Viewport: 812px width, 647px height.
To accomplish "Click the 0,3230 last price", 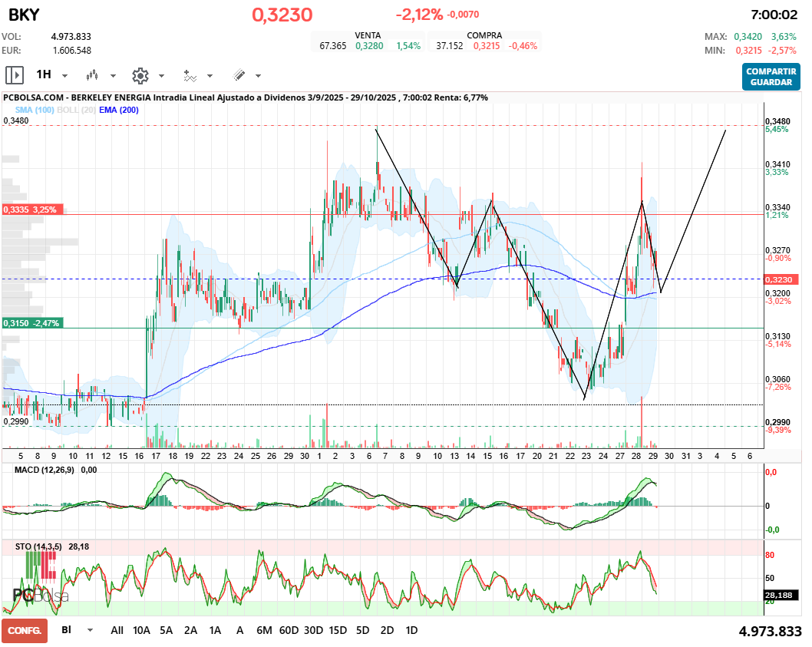I will [x=282, y=15].
